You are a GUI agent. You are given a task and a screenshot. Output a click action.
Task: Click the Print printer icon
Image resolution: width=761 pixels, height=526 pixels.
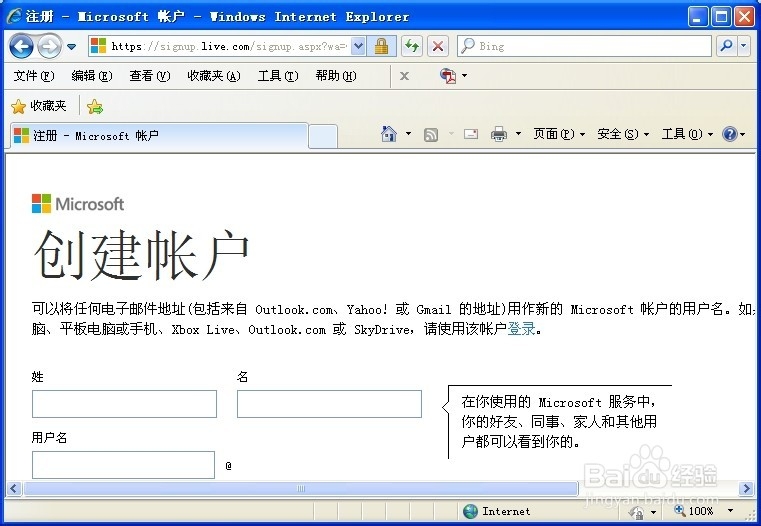[x=499, y=133]
